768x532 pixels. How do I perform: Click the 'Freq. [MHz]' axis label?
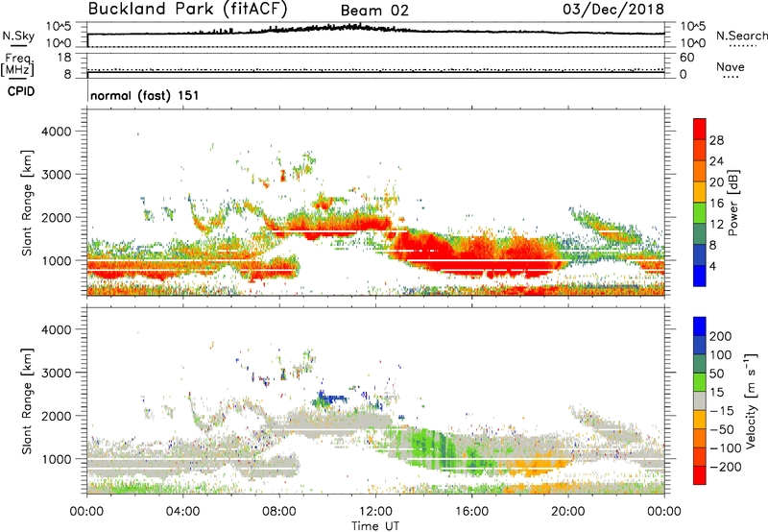[17, 64]
